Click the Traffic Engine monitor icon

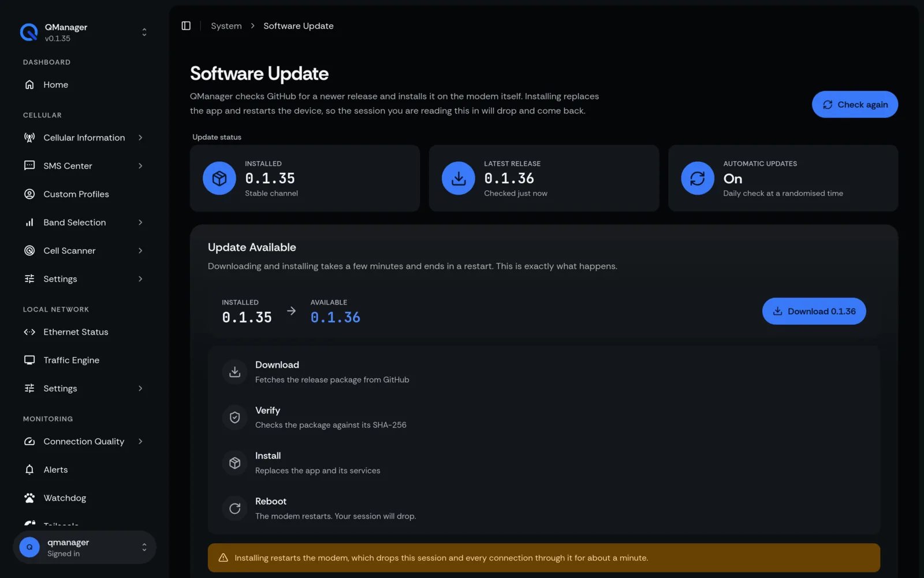(29, 360)
